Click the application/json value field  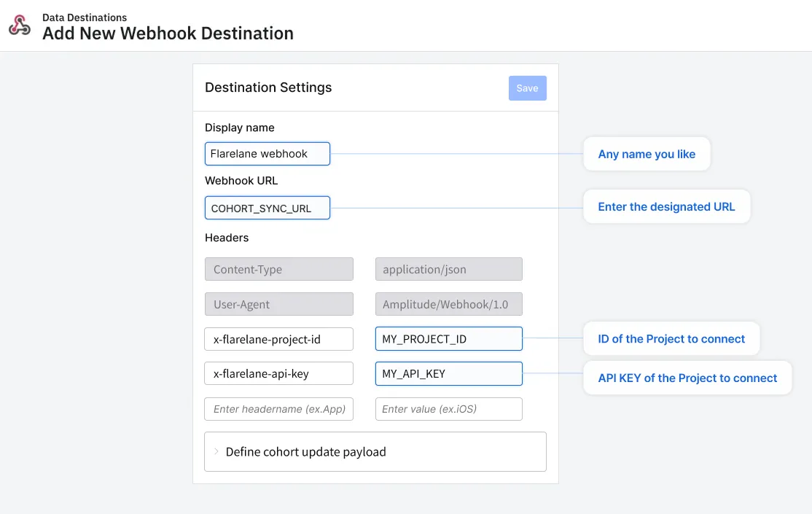(448, 270)
